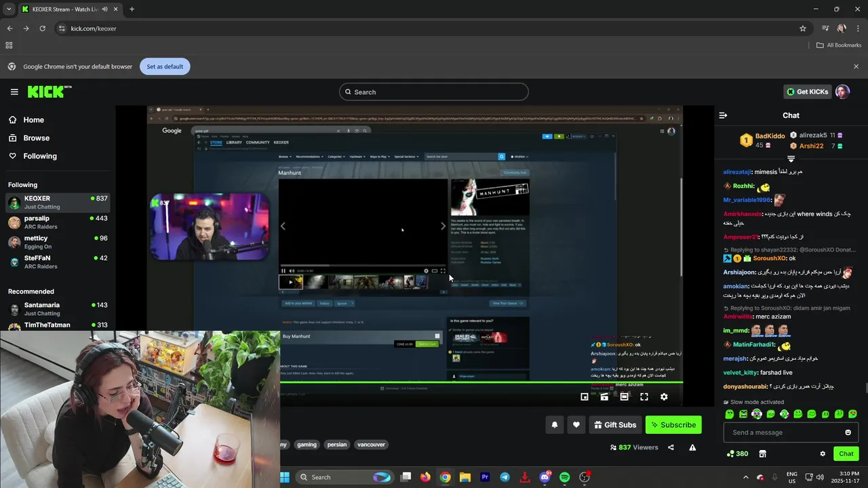Open a new Chrome tab
This screenshot has width=868, height=488.
pyautogui.click(x=132, y=9)
